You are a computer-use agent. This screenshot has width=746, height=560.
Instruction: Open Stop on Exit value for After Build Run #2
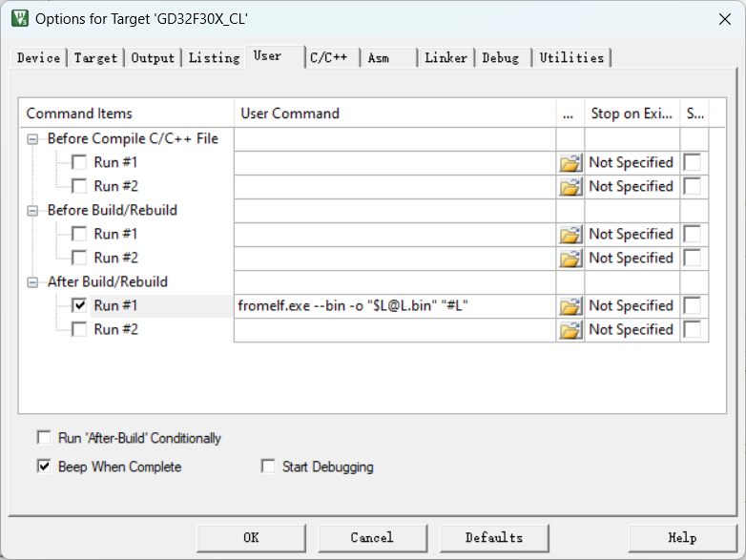pyautogui.click(x=632, y=329)
